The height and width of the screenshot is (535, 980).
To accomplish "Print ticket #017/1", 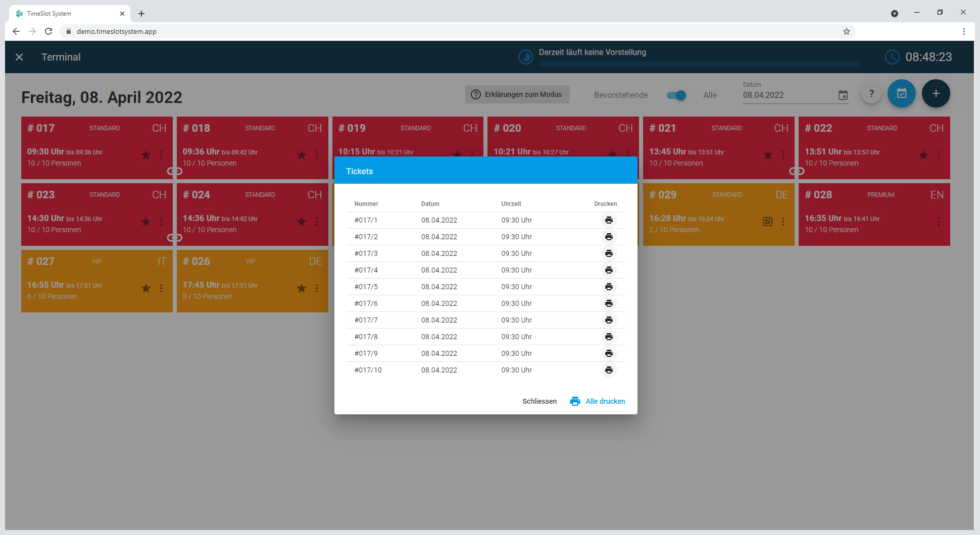I will [x=609, y=220].
